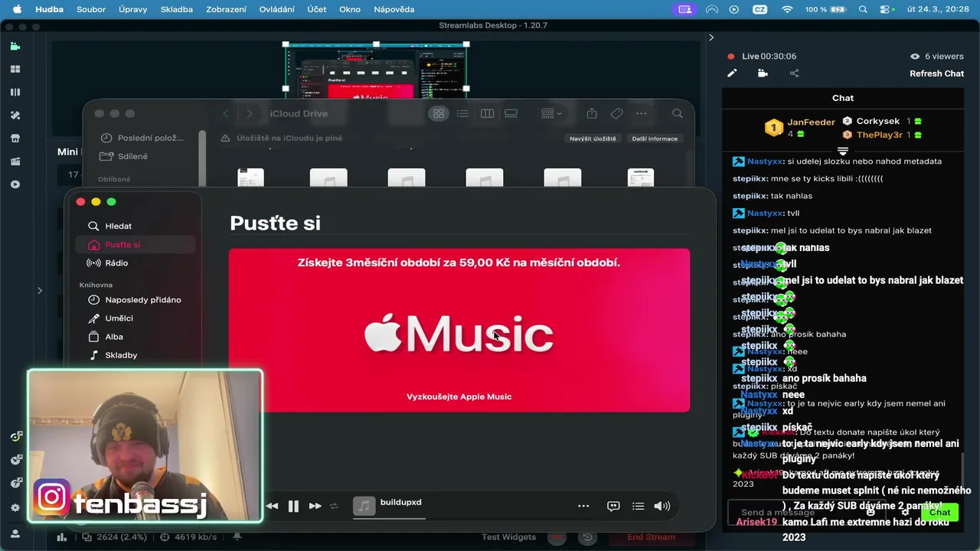Click the End Stream button
Viewport: 980px width, 551px height.
click(x=651, y=537)
